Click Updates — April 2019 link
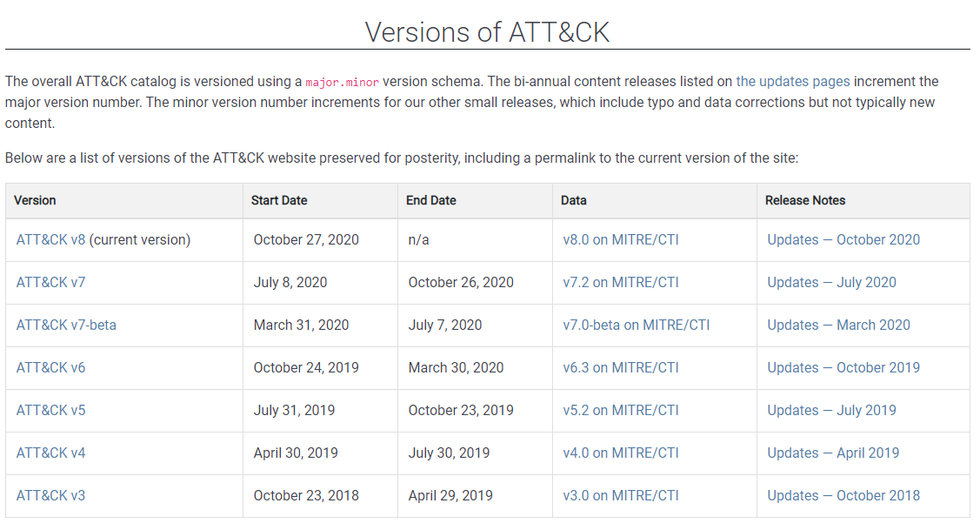 [832, 453]
